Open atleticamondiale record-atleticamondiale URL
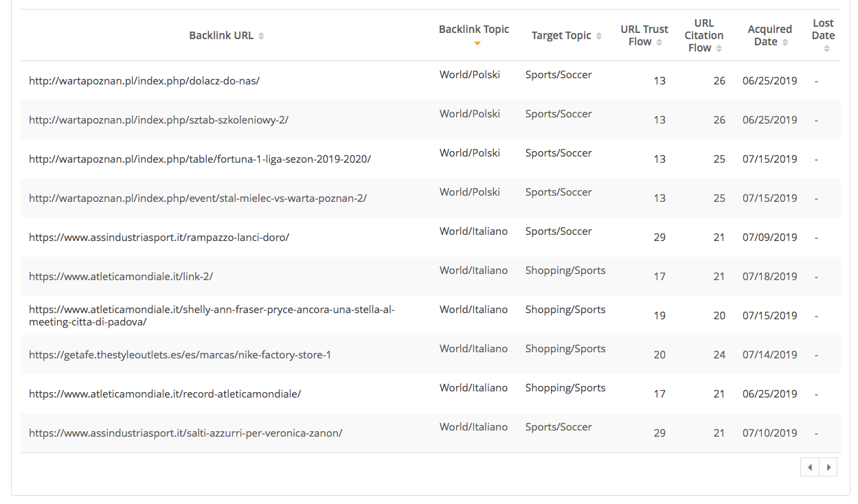Screen dimensions: 858x504 (x=165, y=393)
